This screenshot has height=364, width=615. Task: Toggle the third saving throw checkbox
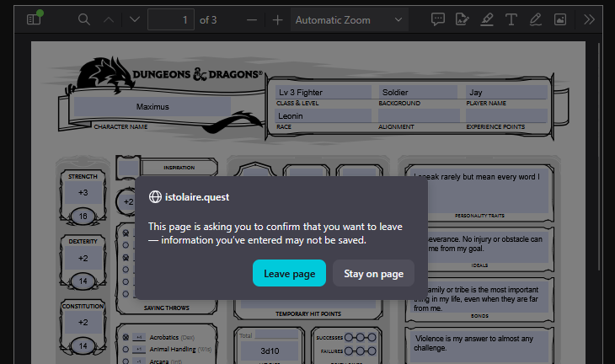[126, 257]
